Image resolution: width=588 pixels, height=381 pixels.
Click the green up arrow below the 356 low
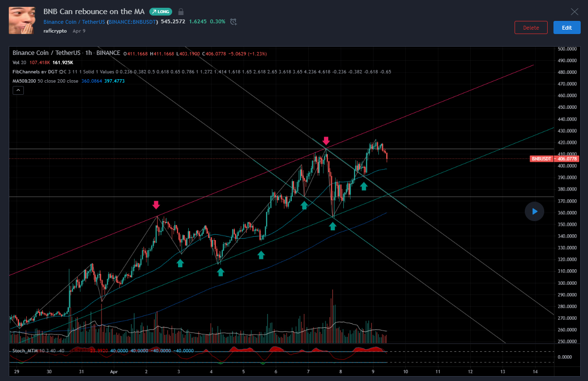click(333, 226)
